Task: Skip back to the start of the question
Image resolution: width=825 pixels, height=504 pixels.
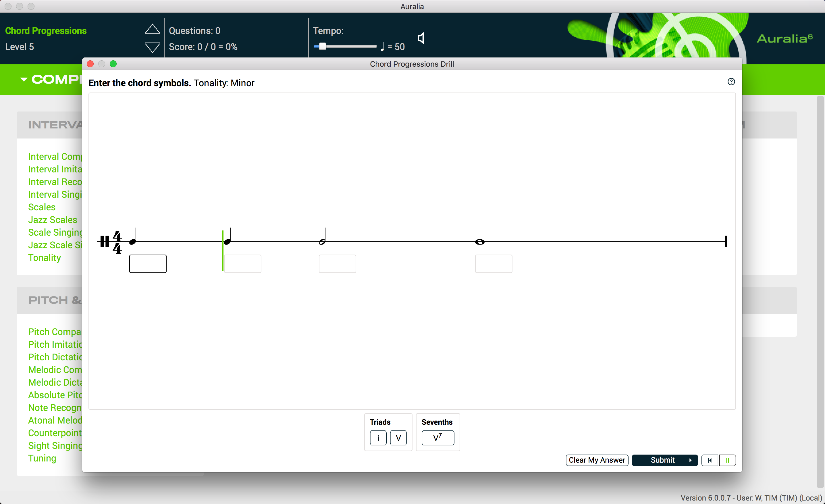Action: tap(710, 460)
